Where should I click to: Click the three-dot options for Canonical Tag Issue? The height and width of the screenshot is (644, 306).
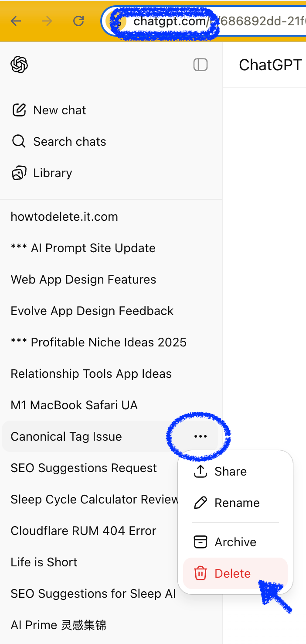pos(201,436)
